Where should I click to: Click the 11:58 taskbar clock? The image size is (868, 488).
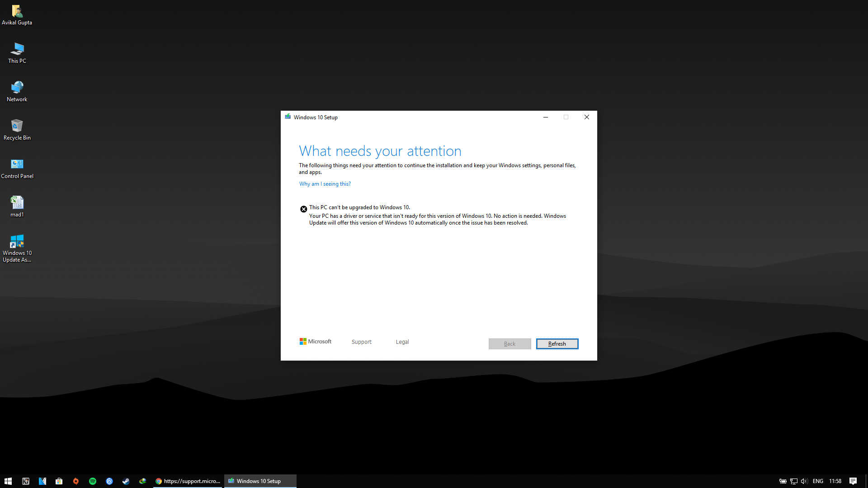click(835, 481)
